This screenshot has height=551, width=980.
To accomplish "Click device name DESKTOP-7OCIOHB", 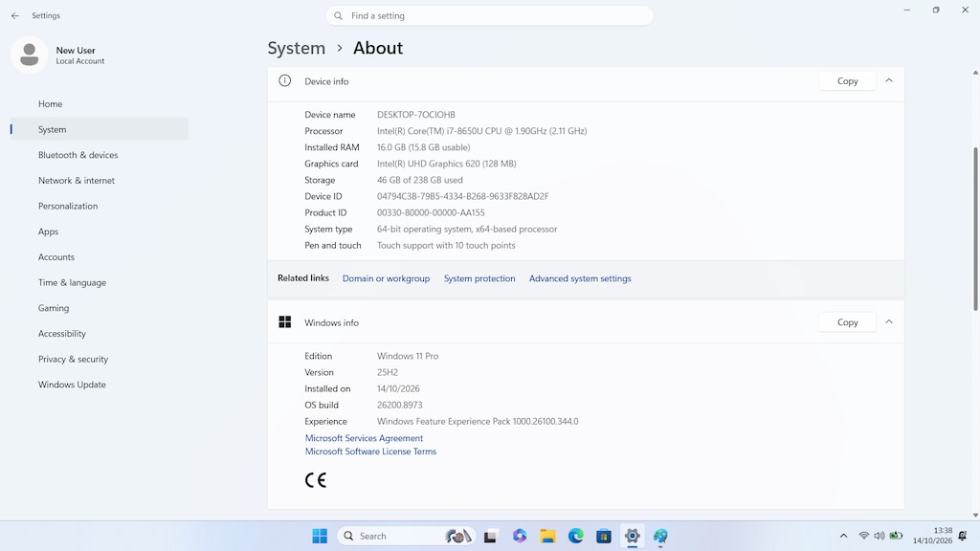I will coord(415,115).
